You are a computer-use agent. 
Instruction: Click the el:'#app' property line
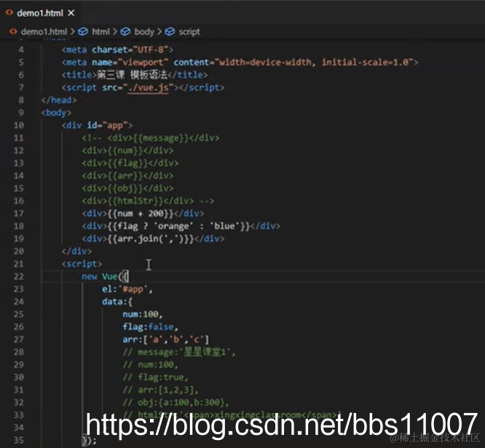click(x=127, y=289)
